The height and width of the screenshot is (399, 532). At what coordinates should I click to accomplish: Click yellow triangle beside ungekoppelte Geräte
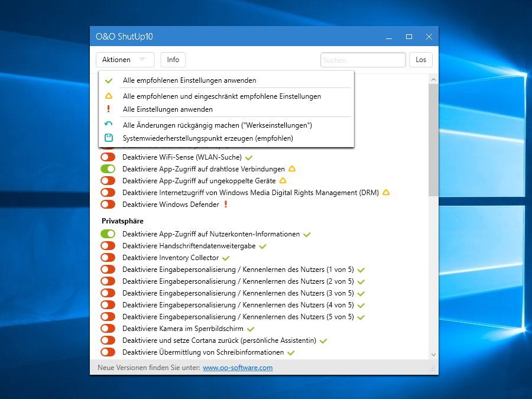(x=283, y=180)
